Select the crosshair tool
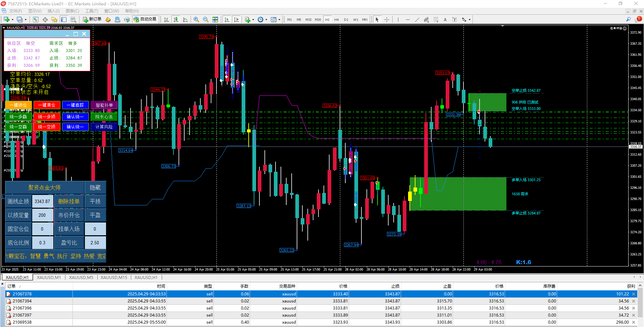Image resolution: width=644 pixels, height=327 pixels. point(387,19)
